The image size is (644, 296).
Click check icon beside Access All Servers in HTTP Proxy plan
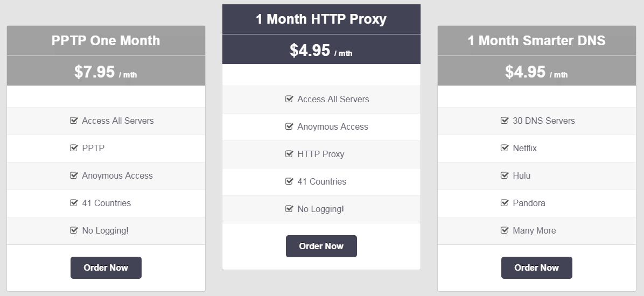pos(289,99)
